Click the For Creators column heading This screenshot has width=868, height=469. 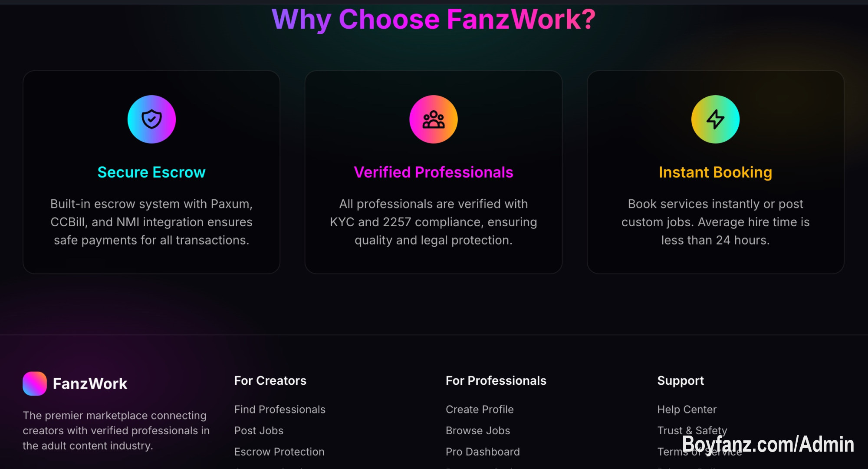coord(270,381)
